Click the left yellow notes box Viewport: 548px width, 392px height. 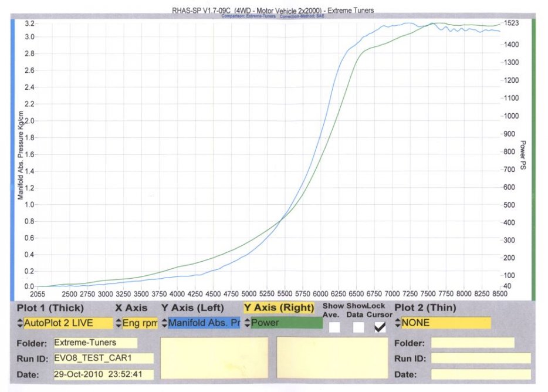[214, 357]
